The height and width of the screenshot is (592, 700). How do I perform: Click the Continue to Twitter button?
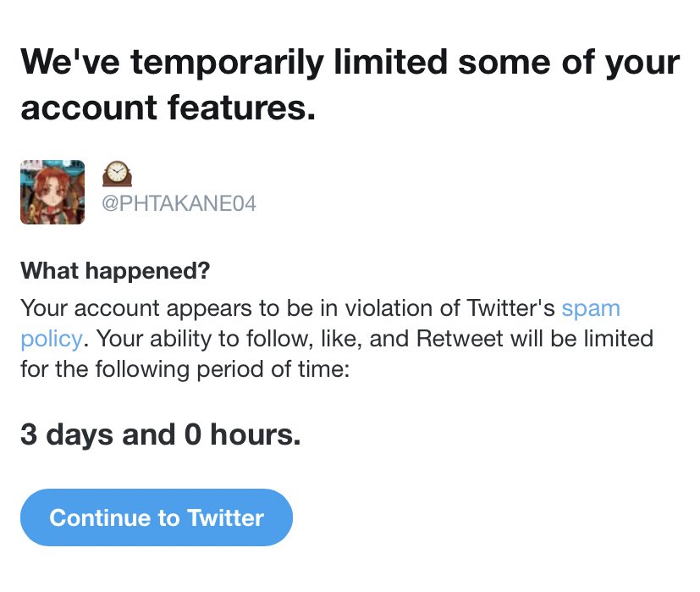pyautogui.click(x=157, y=517)
